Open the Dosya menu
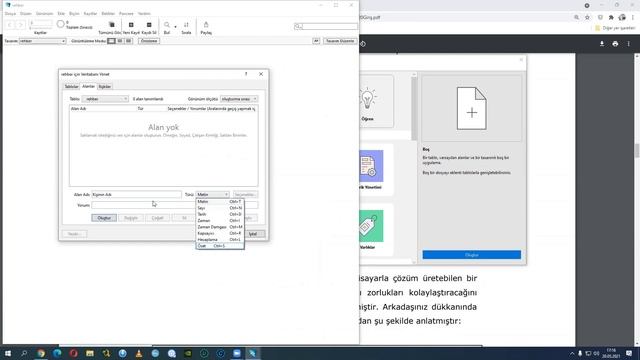The width and height of the screenshot is (640, 360). click(10, 13)
